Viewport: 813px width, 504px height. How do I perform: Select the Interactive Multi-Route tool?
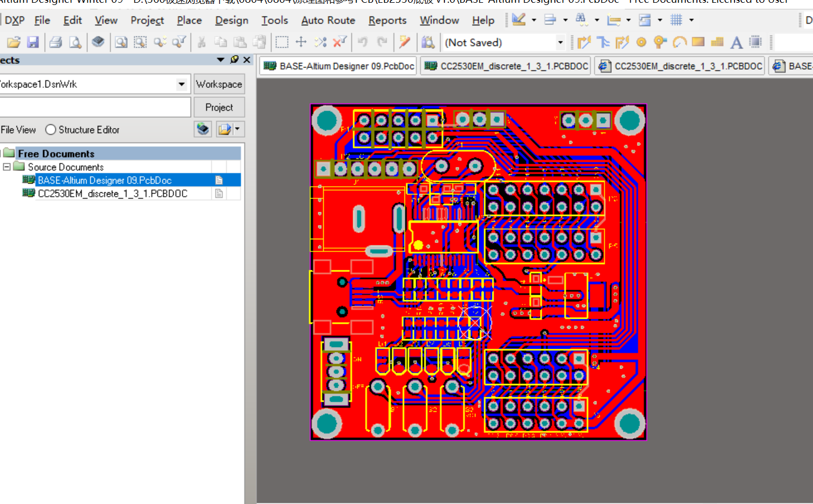(x=603, y=42)
